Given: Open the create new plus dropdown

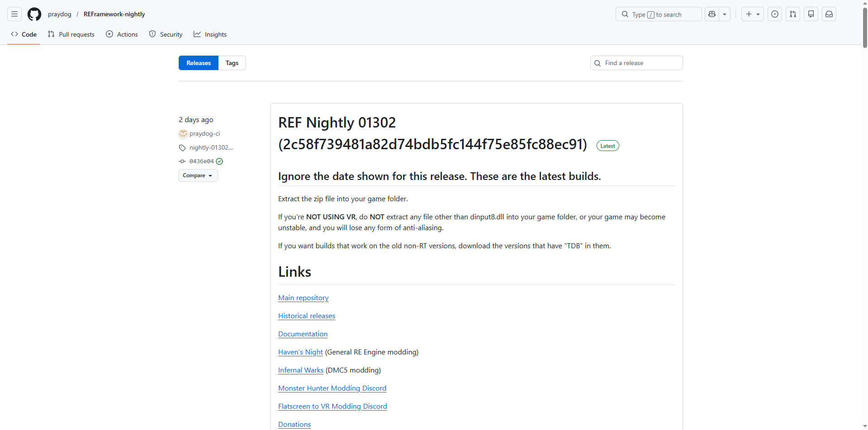Looking at the screenshot, I should point(753,14).
